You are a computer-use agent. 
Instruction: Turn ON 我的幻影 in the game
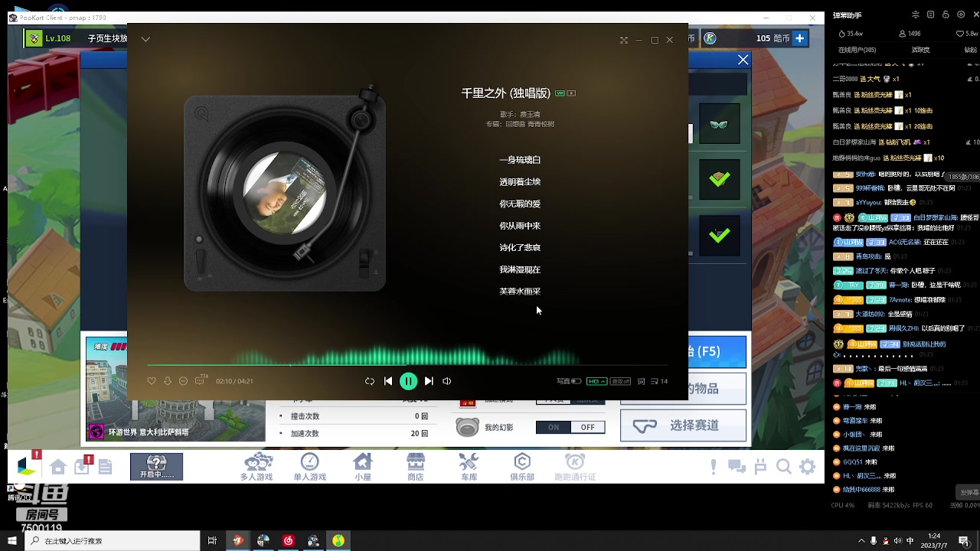554,427
